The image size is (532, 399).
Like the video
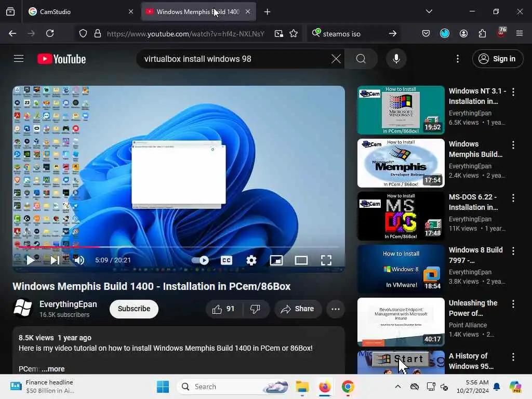pyautogui.click(x=223, y=309)
